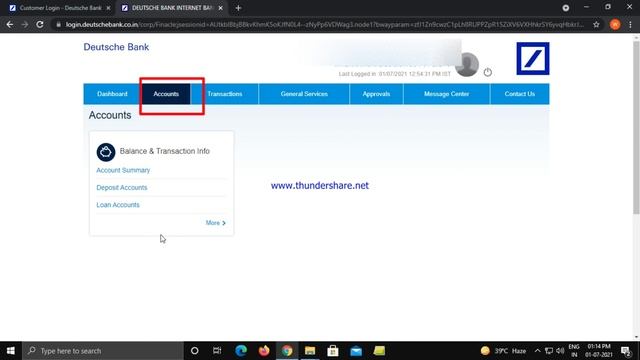Open Chrome profile avatar menu
Viewport: 640px width, 360px height.
pyautogui.click(x=615, y=24)
